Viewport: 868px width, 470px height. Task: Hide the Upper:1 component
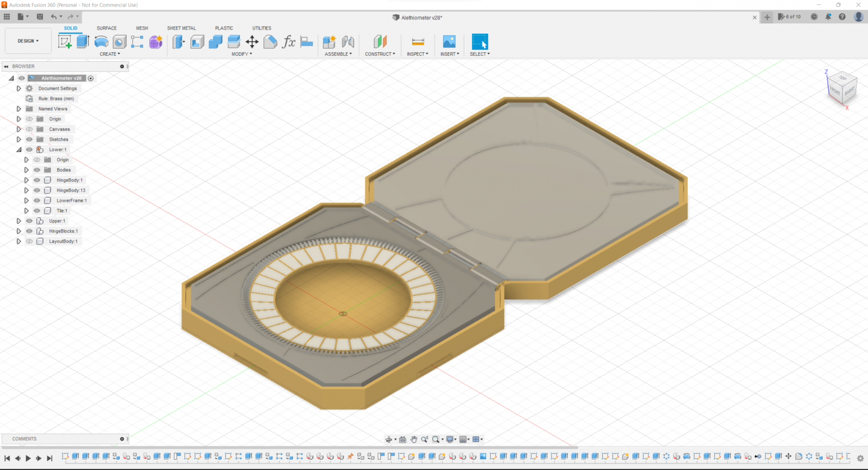point(29,221)
